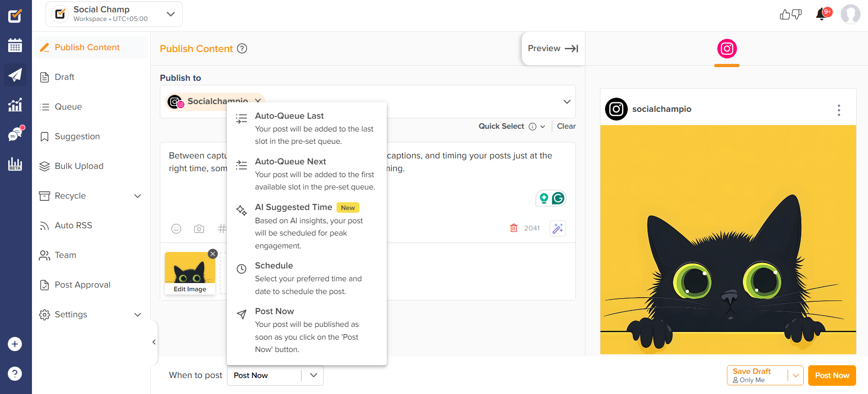Open the BETA bar chart icon

click(15, 164)
